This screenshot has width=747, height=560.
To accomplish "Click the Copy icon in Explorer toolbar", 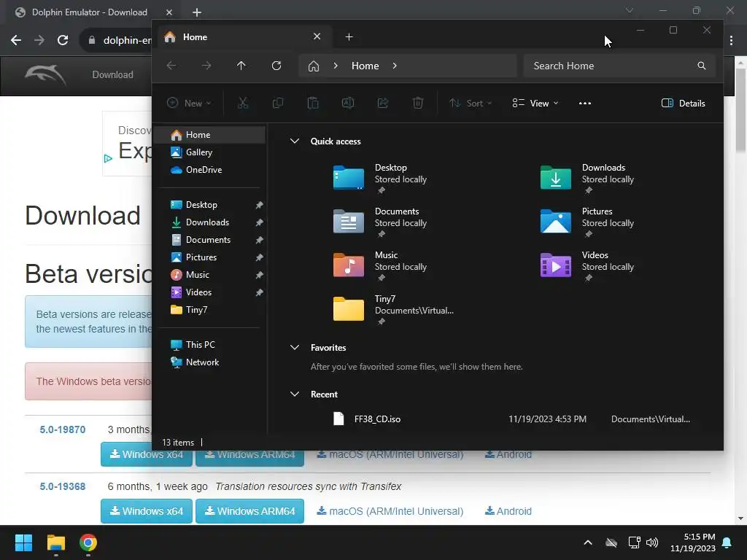I will tap(278, 103).
